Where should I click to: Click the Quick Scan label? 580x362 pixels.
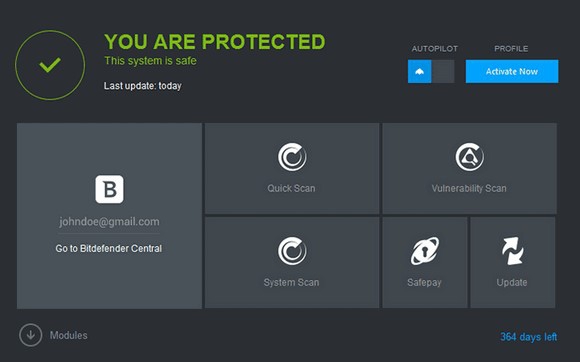(x=291, y=188)
